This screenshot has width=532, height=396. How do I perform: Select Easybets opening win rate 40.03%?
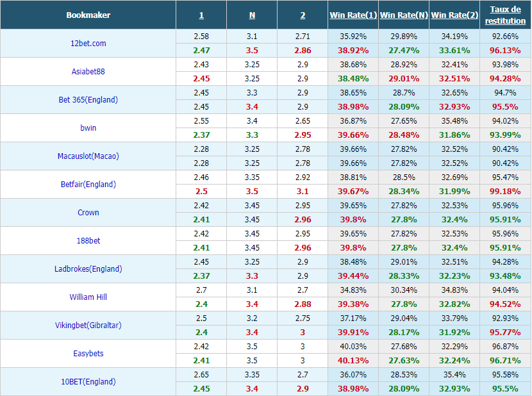click(353, 347)
